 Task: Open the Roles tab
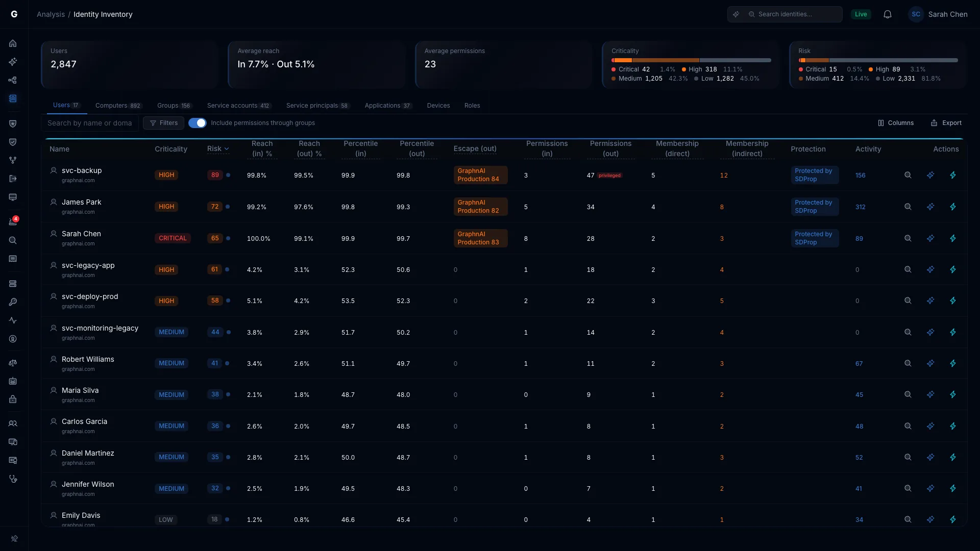point(472,106)
